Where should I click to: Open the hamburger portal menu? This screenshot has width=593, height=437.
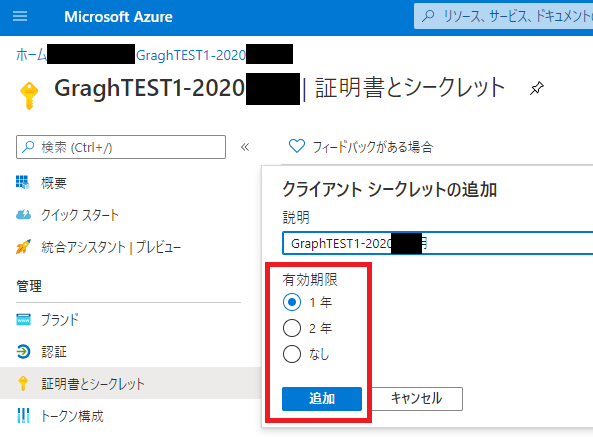(20, 16)
